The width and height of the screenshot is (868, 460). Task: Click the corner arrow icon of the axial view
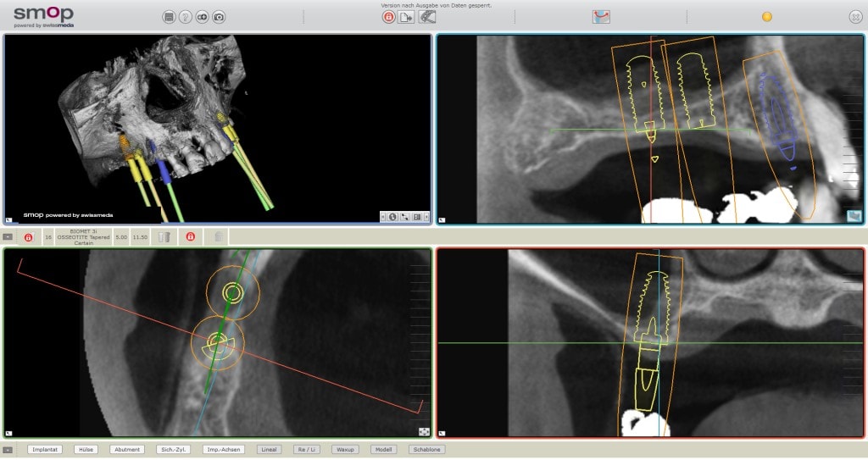[8, 434]
